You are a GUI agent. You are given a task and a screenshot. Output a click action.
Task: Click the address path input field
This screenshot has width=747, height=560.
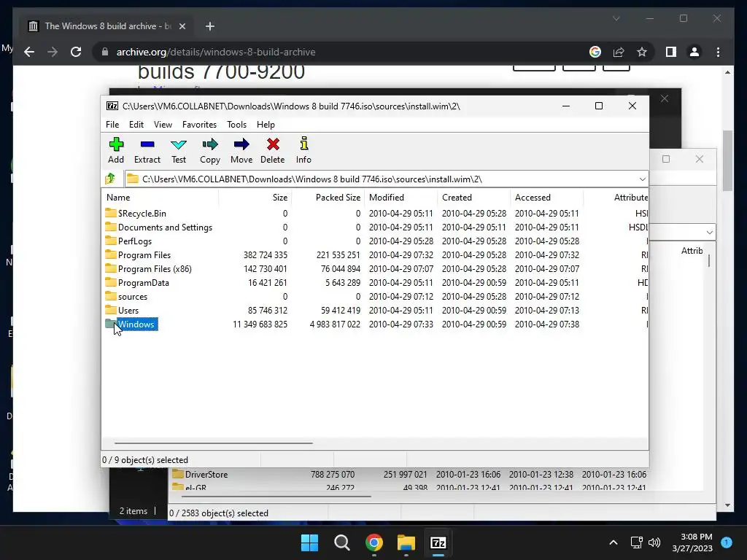click(386, 179)
